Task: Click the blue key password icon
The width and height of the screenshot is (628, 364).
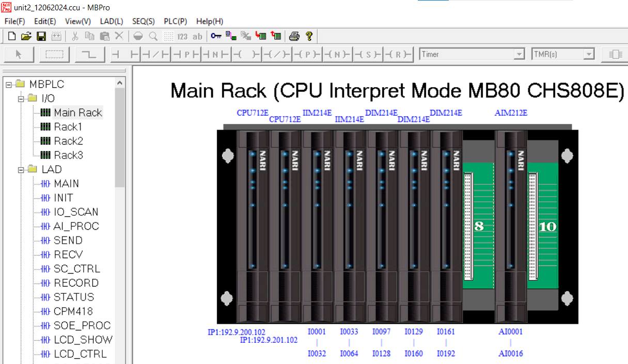Action: 216,36
